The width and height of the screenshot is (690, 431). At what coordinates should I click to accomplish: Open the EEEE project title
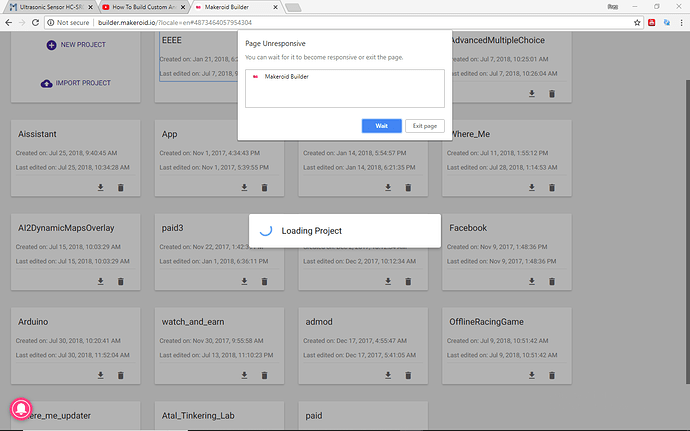tap(172, 41)
